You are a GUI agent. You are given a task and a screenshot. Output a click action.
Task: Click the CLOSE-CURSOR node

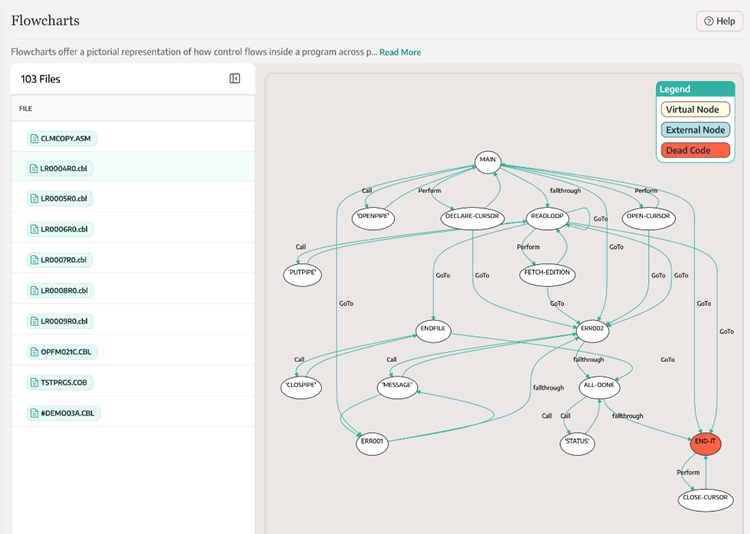tap(706, 498)
